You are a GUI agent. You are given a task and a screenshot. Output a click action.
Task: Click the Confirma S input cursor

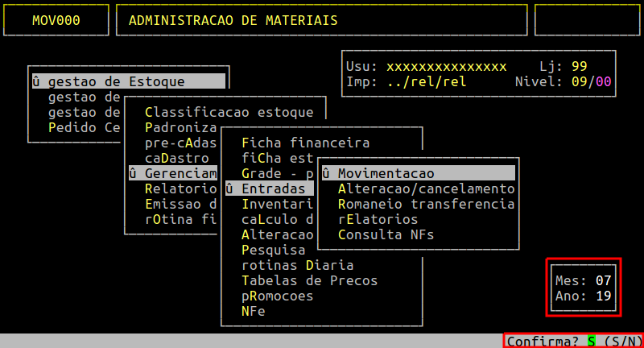click(x=591, y=341)
